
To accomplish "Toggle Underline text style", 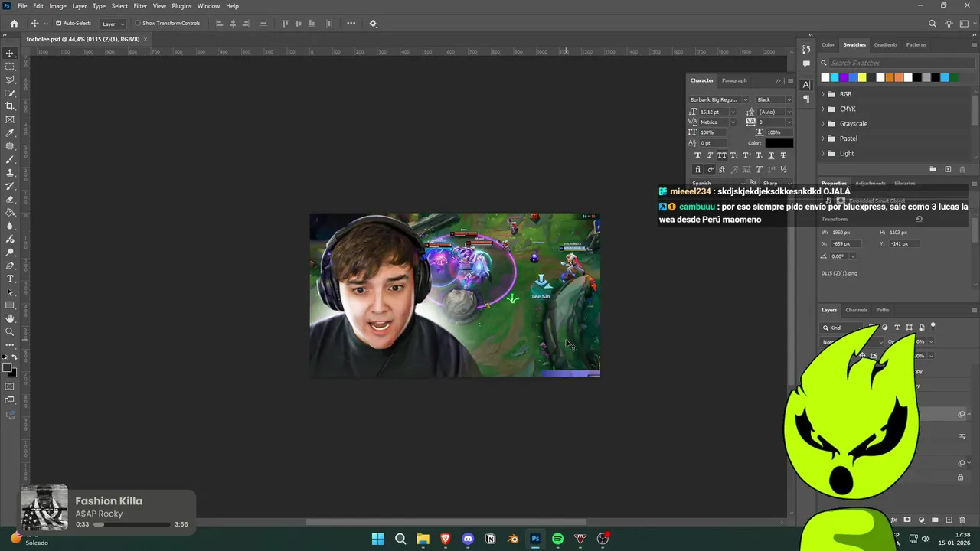I will 771,155.
